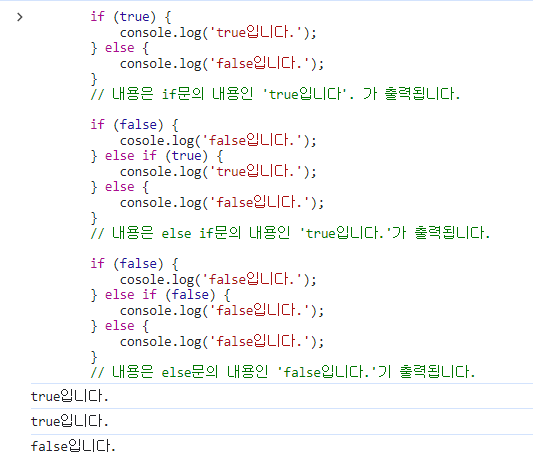Click the comment mentioning else문의 내용인 'false입니다.'
The width and height of the screenshot is (533, 456).
(283, 372)
